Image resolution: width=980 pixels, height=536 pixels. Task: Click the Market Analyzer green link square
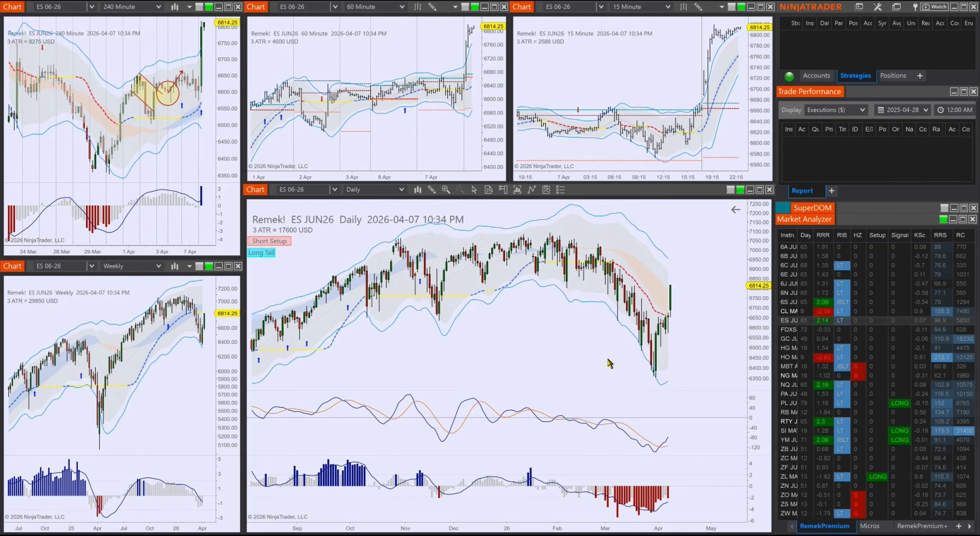pyautogui.click(x=943, y=219)
